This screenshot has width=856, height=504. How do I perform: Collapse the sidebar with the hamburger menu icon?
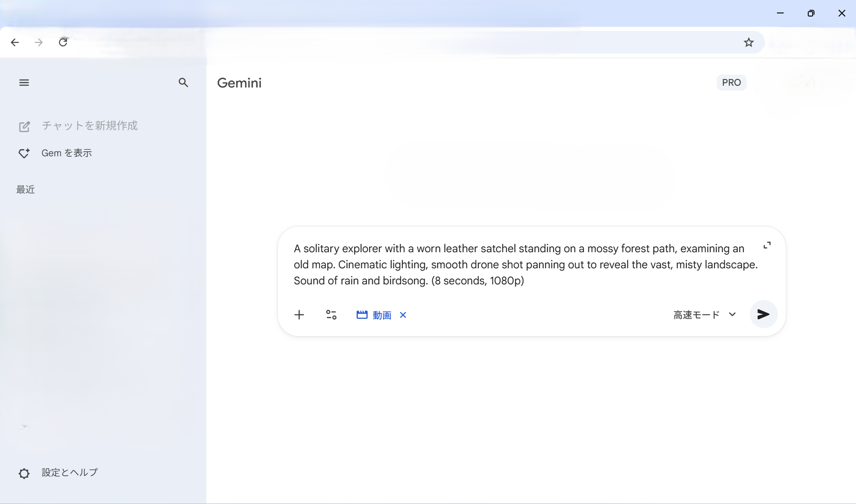point(24,83)
